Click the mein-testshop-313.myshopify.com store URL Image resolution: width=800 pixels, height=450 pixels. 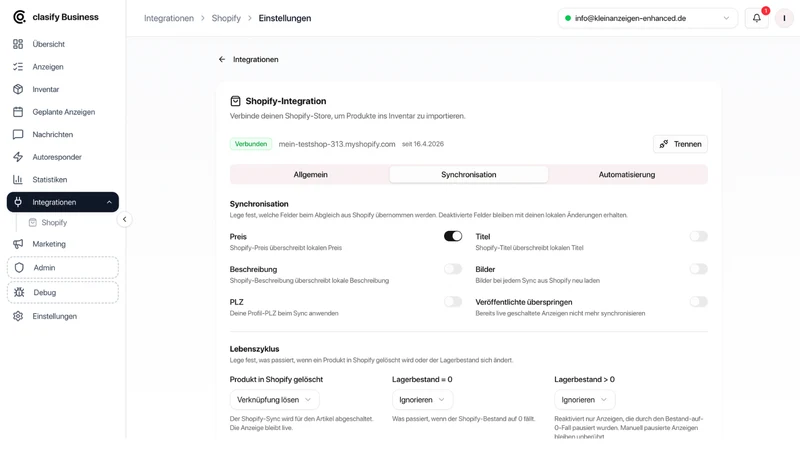point(337,144)
